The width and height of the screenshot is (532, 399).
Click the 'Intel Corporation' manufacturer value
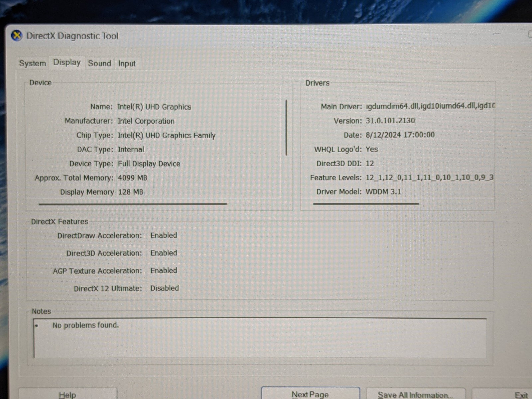click(x=146, y=121)
